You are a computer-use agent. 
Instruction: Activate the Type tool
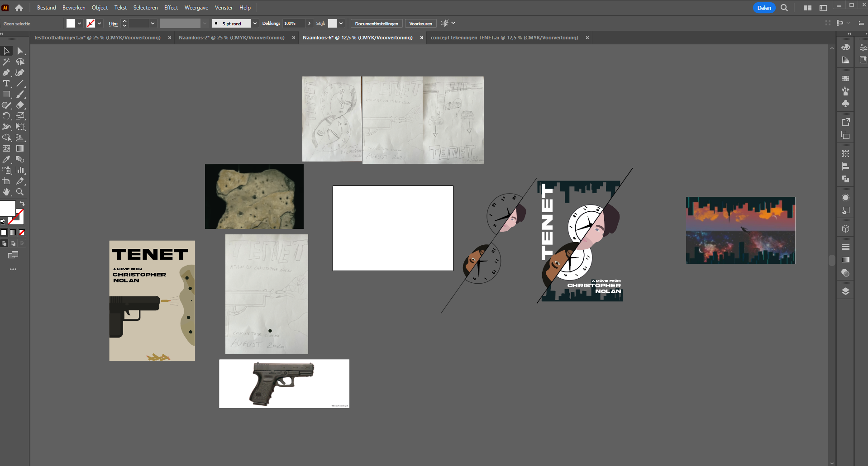pyautogui.click(x=6, y=83)
